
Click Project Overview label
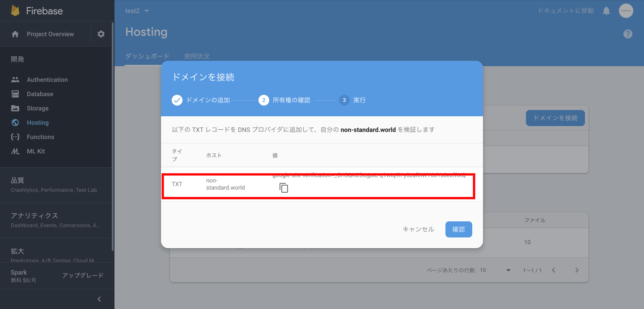coord(51,34)
